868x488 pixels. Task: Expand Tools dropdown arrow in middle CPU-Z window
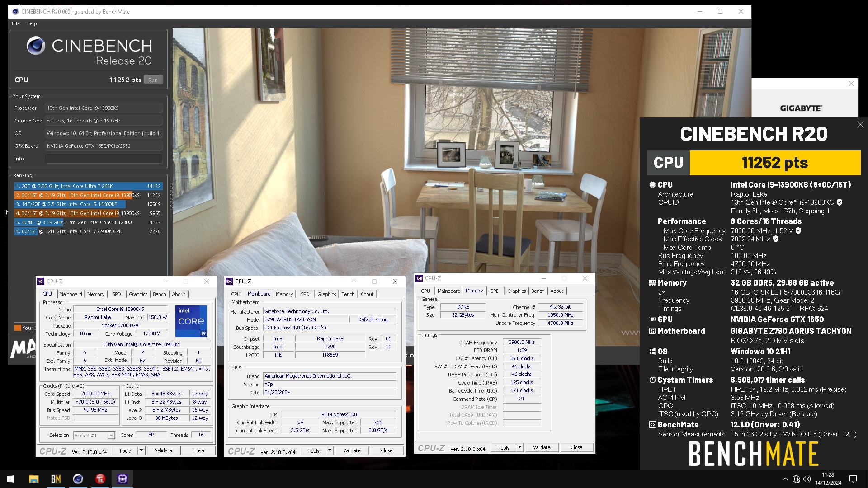point(330,450)
